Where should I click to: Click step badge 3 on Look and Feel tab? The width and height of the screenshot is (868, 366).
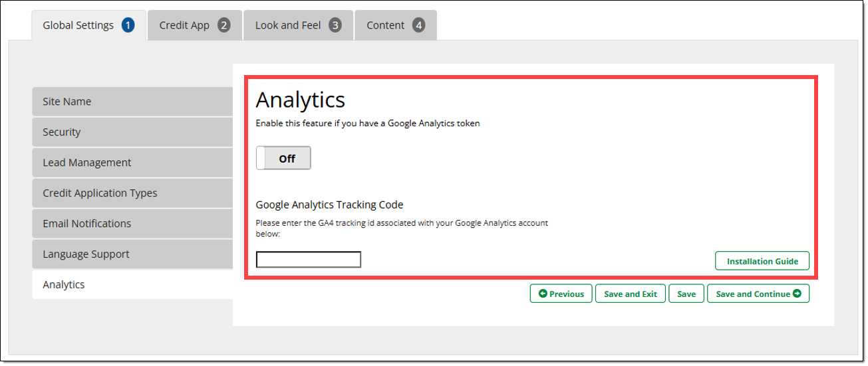[335, 25]
